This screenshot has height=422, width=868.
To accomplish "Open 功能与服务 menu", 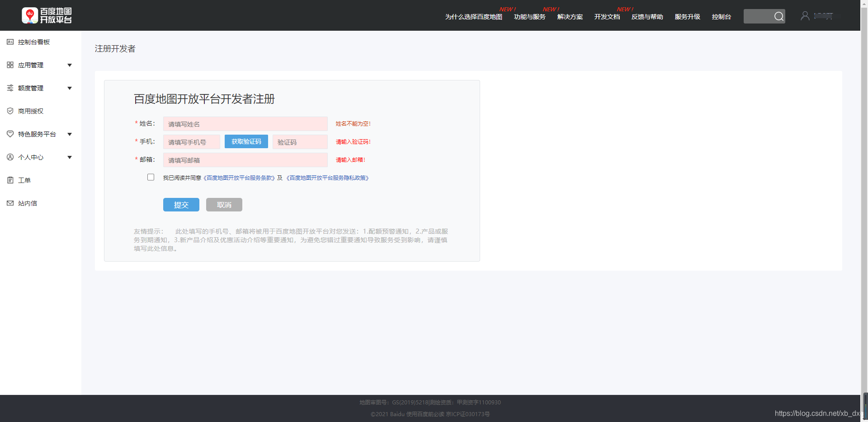I will tap(529, 17).
